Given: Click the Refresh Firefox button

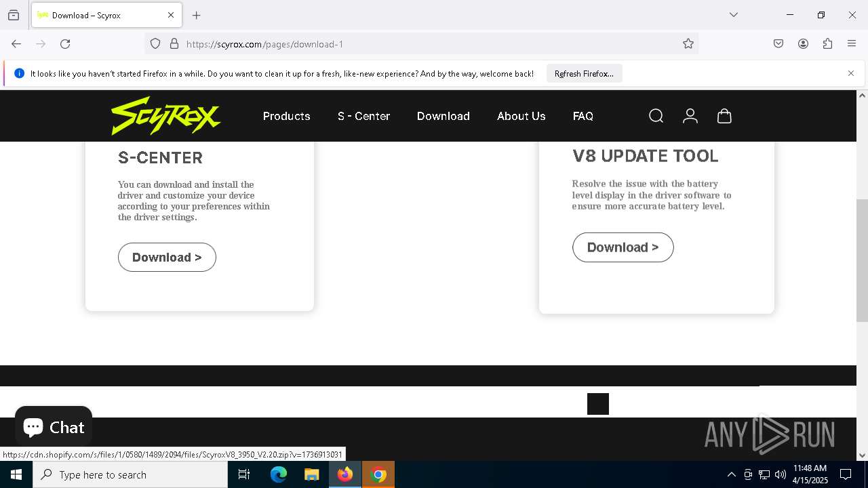Looking at the screenshot, I should (584, 73).
